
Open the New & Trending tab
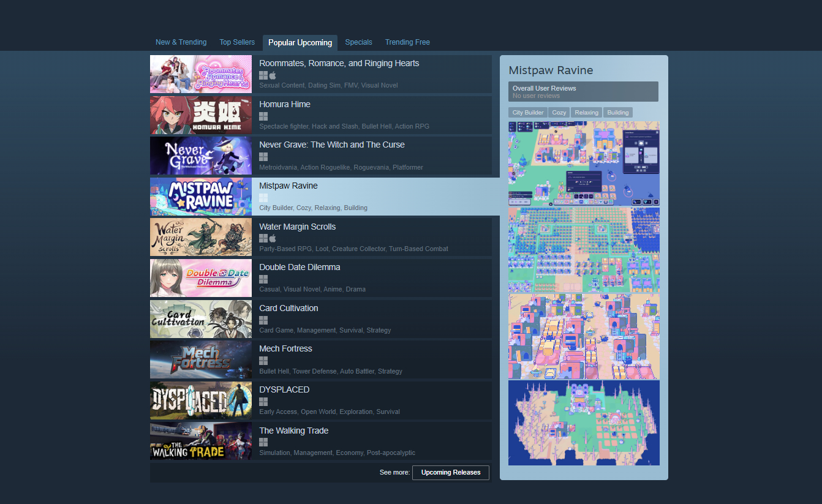181,42
